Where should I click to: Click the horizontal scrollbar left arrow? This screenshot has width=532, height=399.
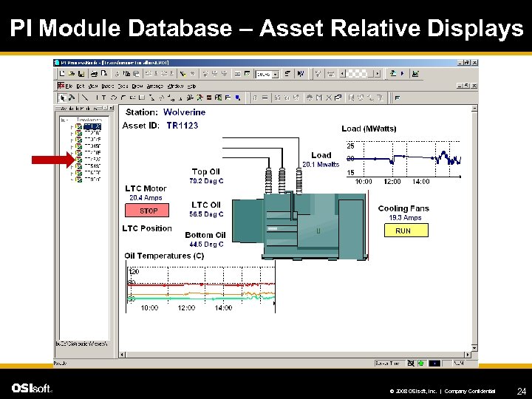pos(123,355)
